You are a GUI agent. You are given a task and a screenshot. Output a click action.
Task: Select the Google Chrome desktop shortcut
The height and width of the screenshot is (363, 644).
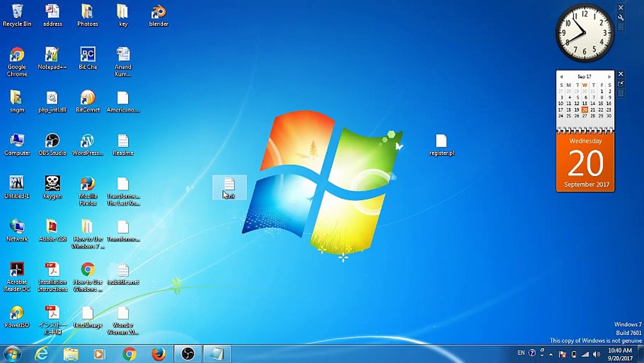tap(17, 62)
